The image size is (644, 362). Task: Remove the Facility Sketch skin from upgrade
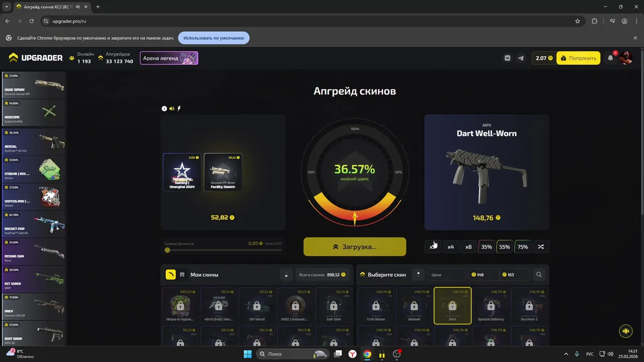tap(223, 172)
